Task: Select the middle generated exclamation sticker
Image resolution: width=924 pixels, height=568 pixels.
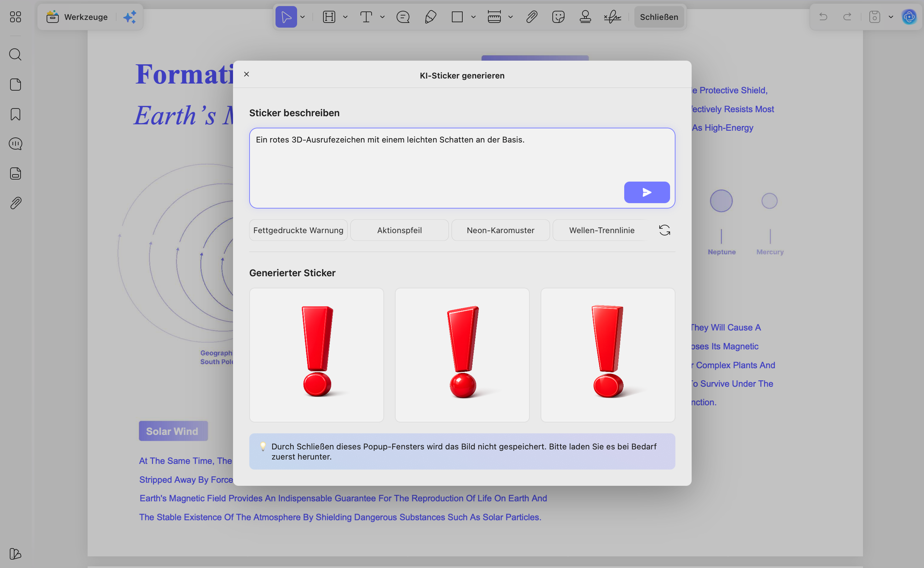Action: pos(462,355)
